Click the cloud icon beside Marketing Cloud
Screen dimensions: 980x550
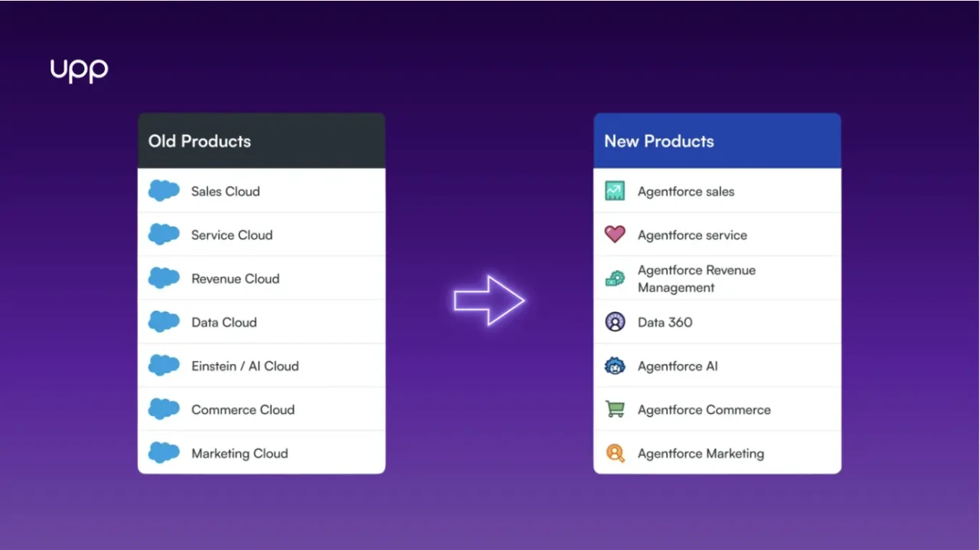(x=164, y=452)
